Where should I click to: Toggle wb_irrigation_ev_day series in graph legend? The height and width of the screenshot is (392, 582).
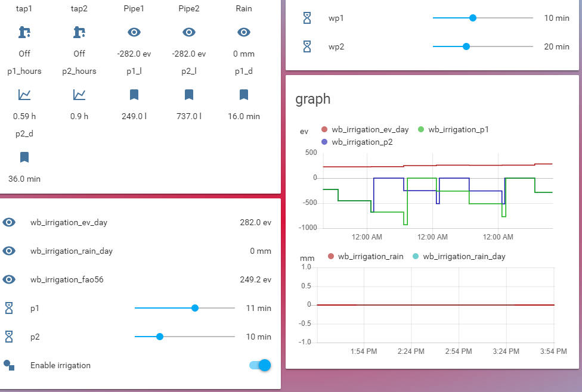tap(366, 129)
